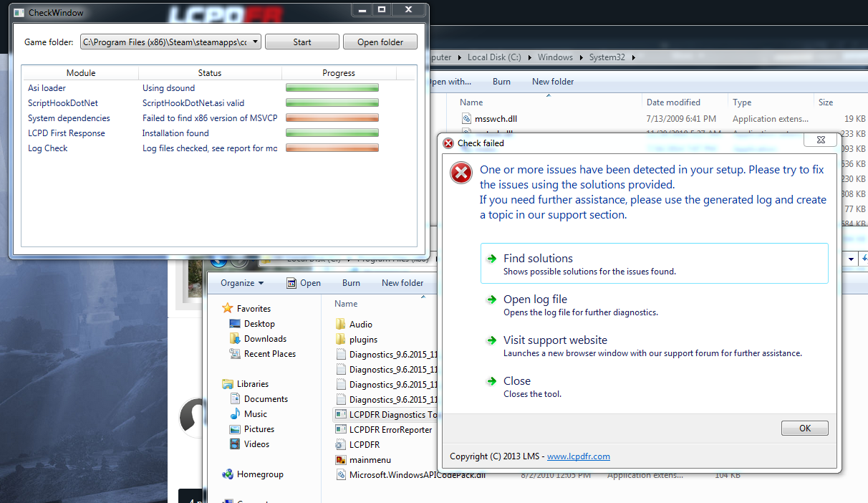This screenshot has width=868, height=503.
Task: Select the msswch.dll file
Action: (495, 119)
